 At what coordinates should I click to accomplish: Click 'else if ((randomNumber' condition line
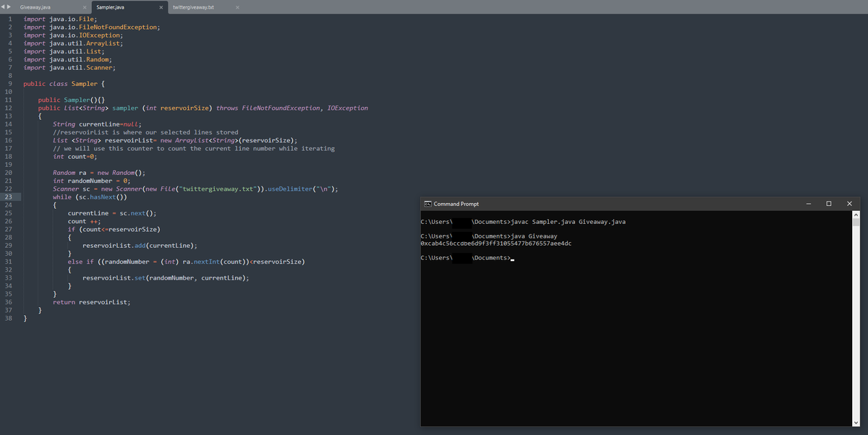click(x=186, y=261)
